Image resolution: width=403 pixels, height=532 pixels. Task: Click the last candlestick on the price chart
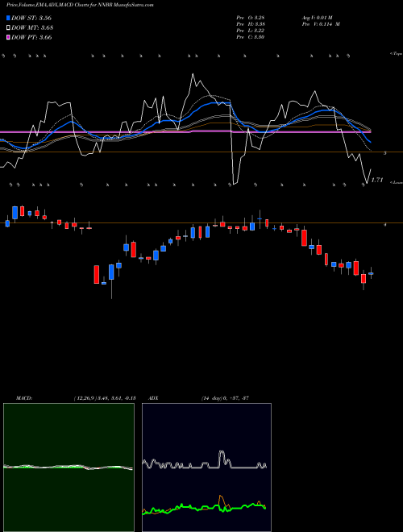pos(371,273)
